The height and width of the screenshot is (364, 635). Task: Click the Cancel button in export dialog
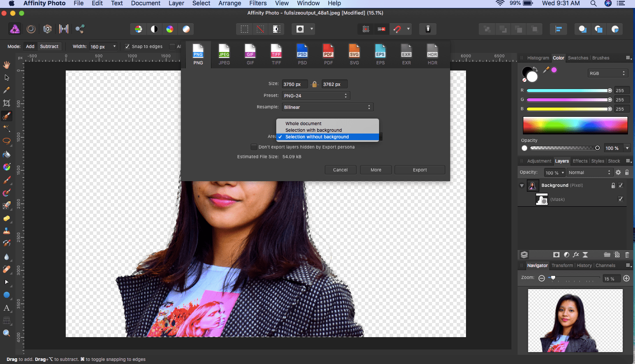340,170
